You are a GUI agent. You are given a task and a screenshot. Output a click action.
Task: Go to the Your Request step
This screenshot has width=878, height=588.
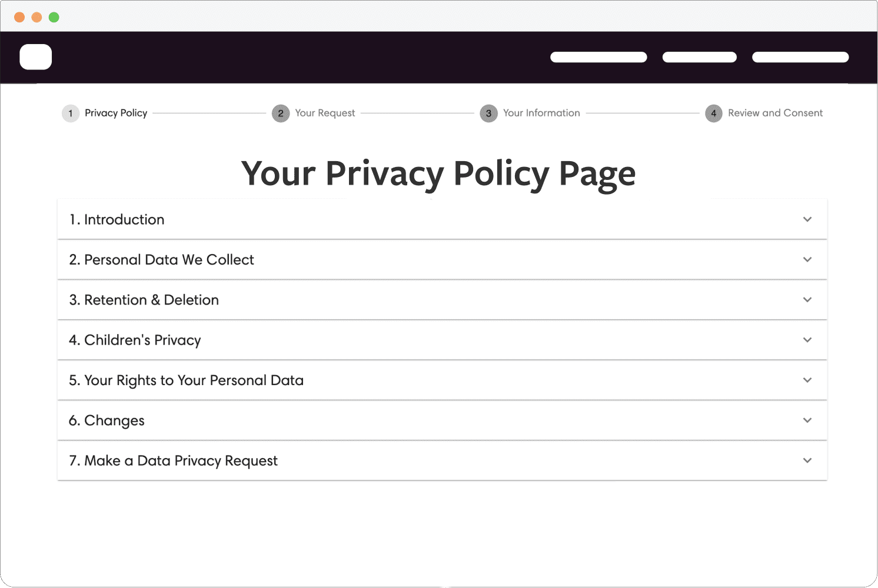[325, 113]
